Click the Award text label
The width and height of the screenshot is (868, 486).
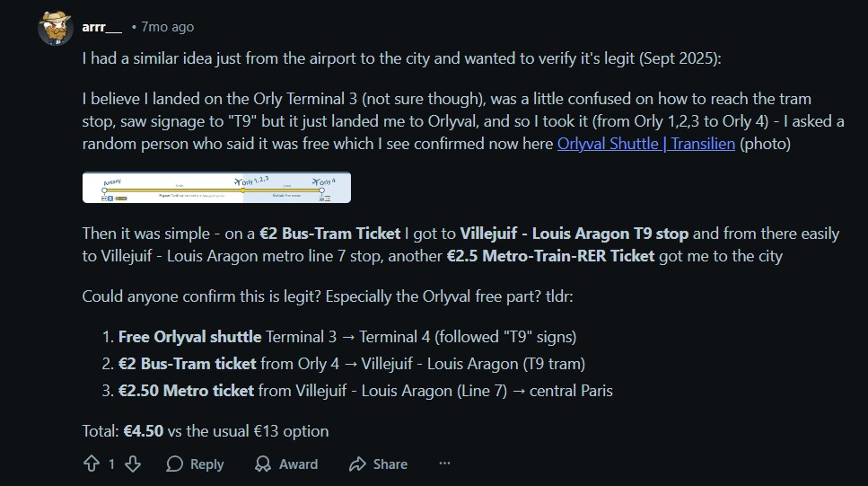(298, 464)
